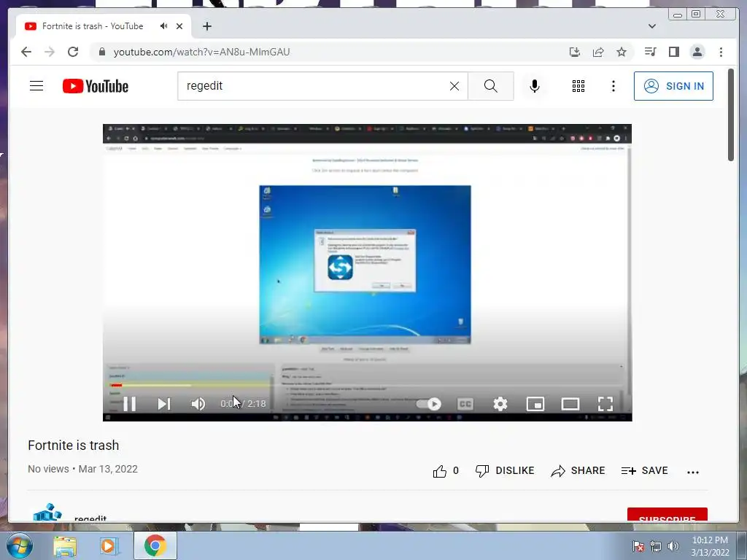Click the SIGN IN button
Screen dimensions: 747x560
[673, 86]
